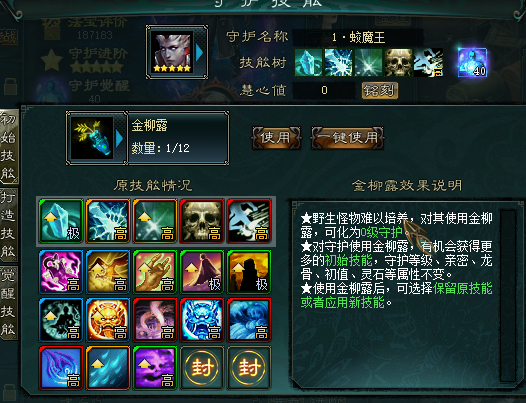Click the 一键使用 button

(347, 138)
